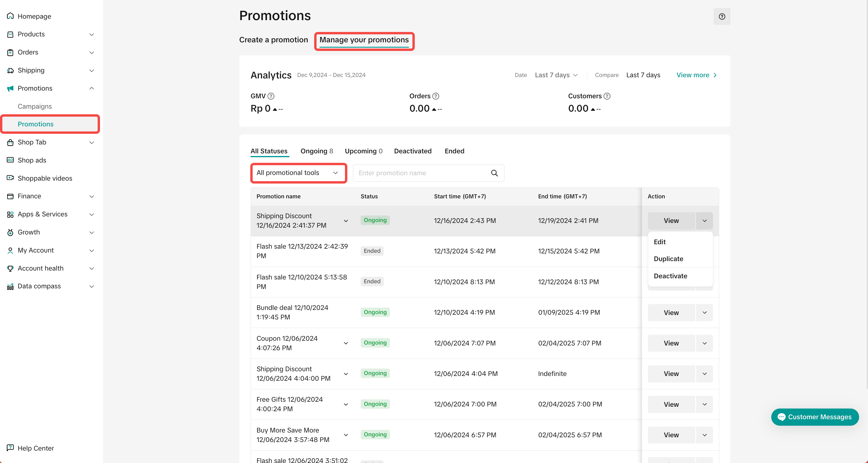This screenshot has height=463, width=868.
Task: Click View button for Free Gifts promotion
Action: [671, 404]
